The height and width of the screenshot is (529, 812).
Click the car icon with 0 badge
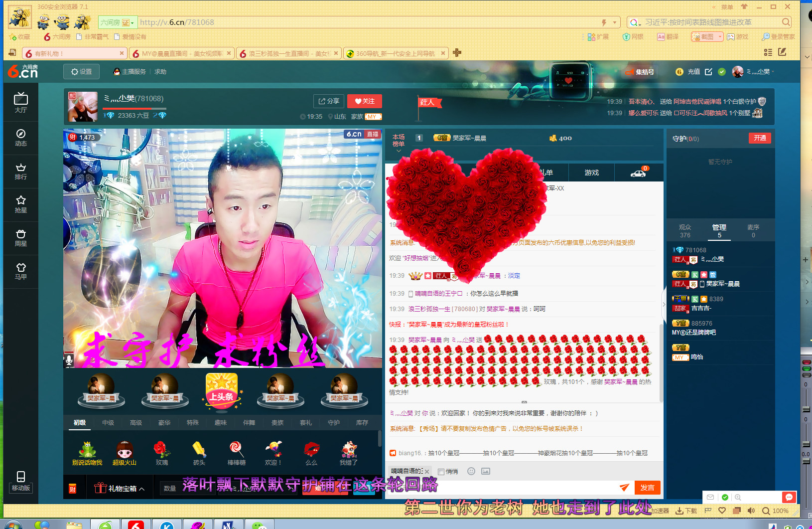[x=639, y=173]
